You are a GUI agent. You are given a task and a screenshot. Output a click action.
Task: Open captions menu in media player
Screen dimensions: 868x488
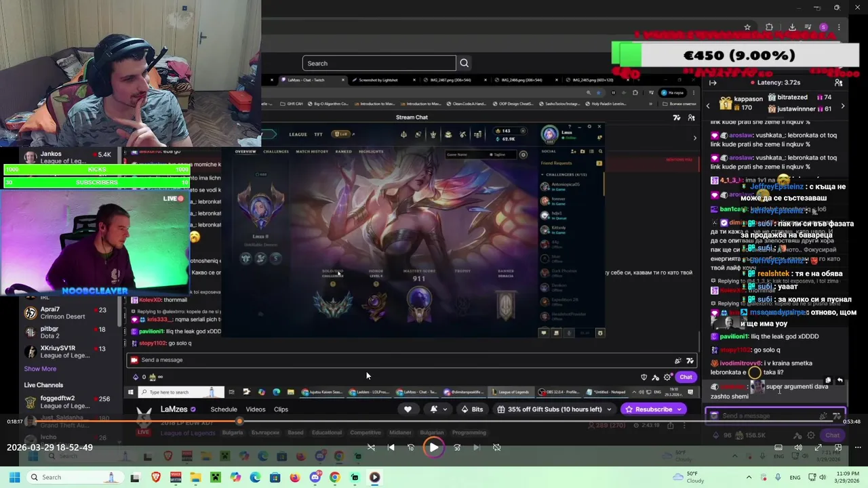[778, 447]
